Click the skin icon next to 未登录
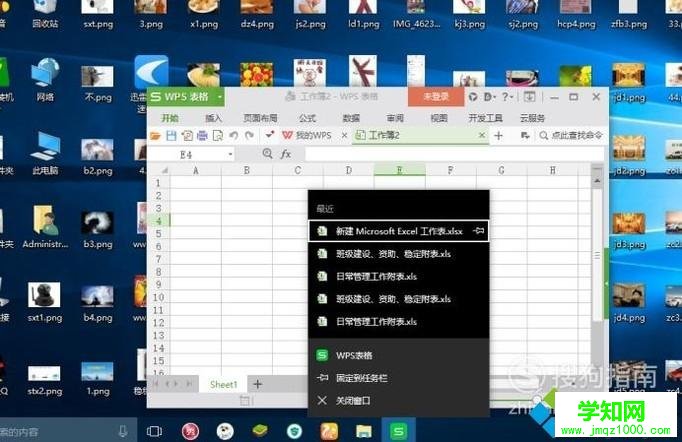Screen dimensions: 682x442 (x=473, y=97)
